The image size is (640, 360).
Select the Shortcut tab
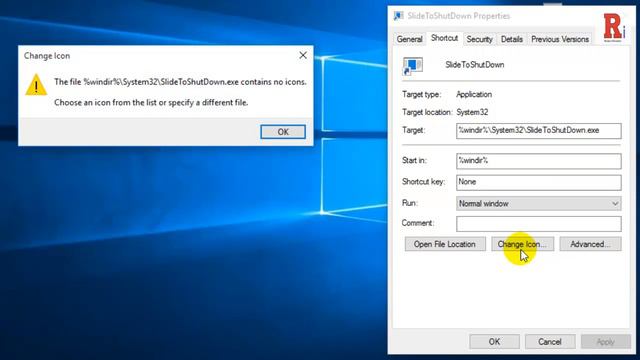click(x=444, y=38)
